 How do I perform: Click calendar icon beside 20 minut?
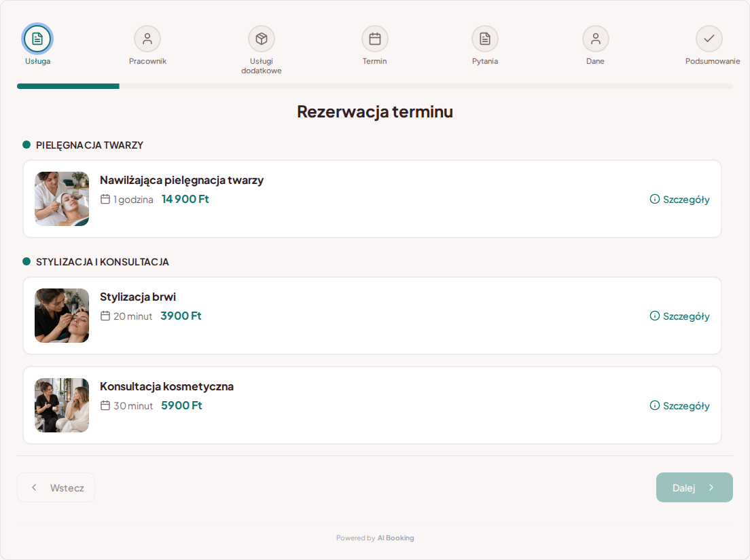point(105,316)
